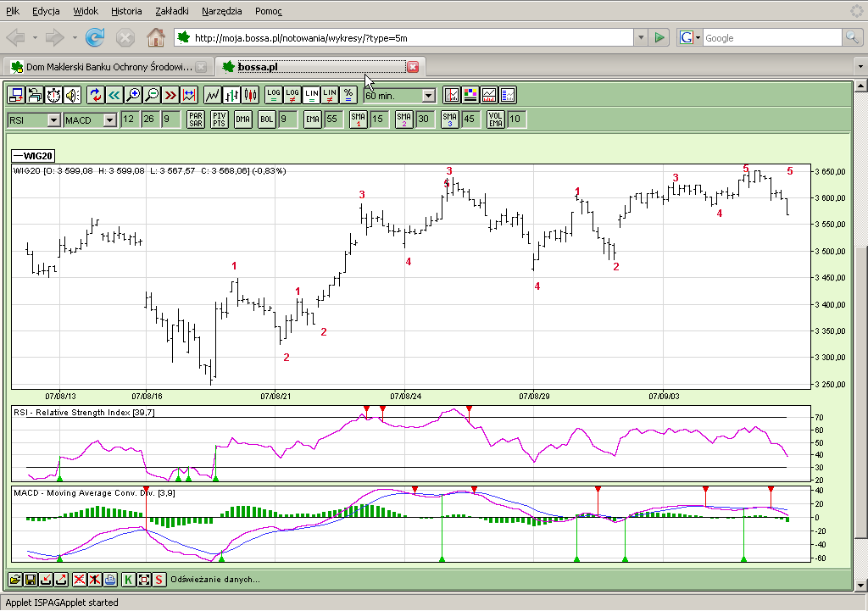Toggle the PAR SAR indicator
The image size is (868, 611).
(x=196, y=119)
